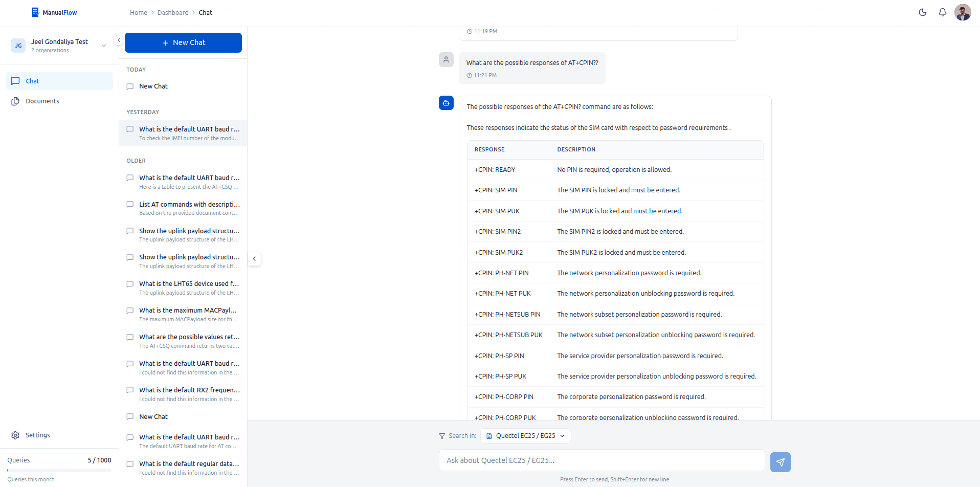Focus the 'Ask about Quectel EC25 / EG25' input field

[602, 460]
